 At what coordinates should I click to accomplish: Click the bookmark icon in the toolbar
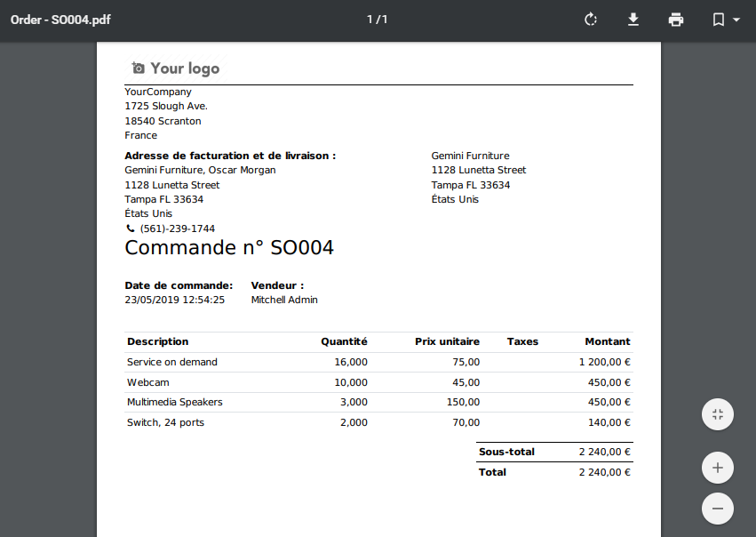(719, 20)
